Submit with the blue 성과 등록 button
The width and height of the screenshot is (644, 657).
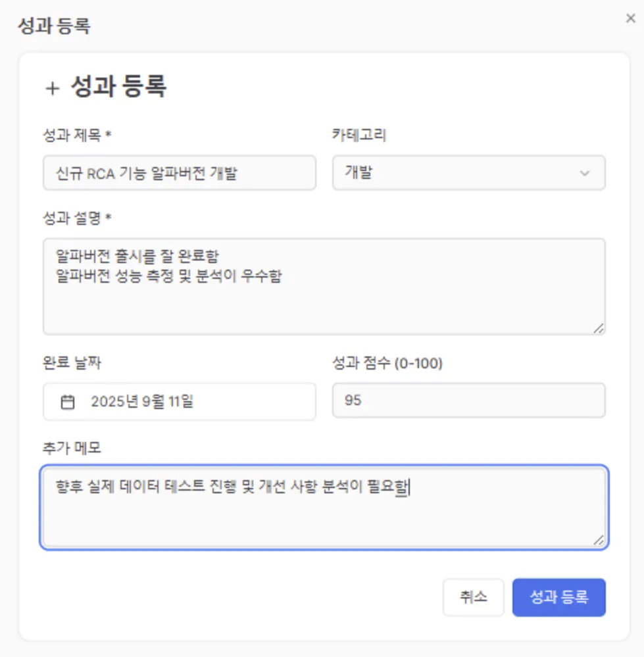tap(559, 597)
